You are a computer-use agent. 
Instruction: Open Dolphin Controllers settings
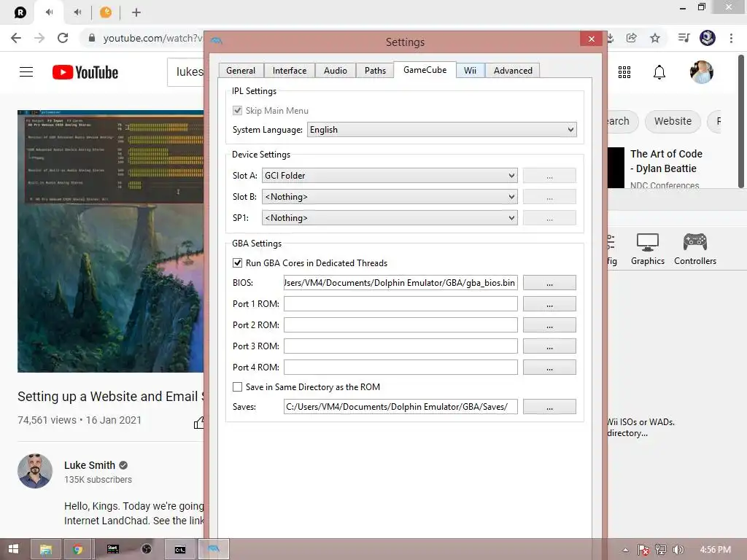[x=695, y=249]
